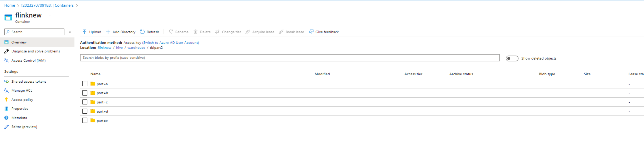Navigate to flinknew in Location path
644x149 pixels.
click(x=105, y=48)
